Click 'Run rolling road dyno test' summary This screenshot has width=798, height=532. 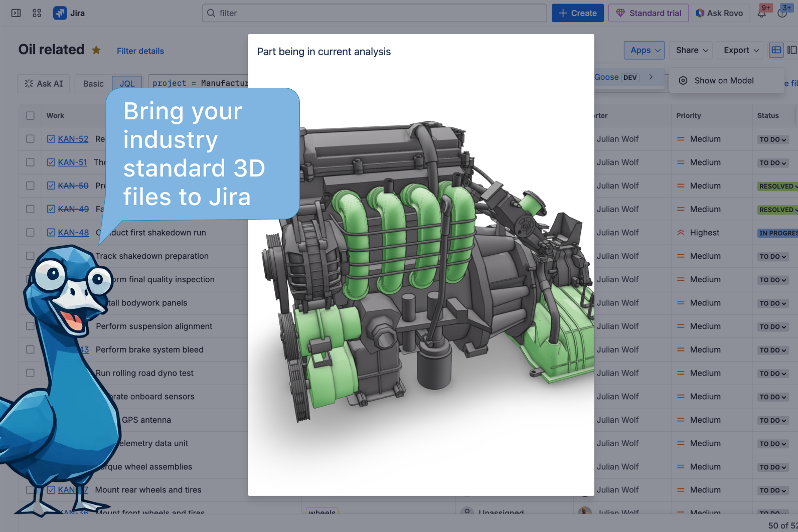[144, 373]
